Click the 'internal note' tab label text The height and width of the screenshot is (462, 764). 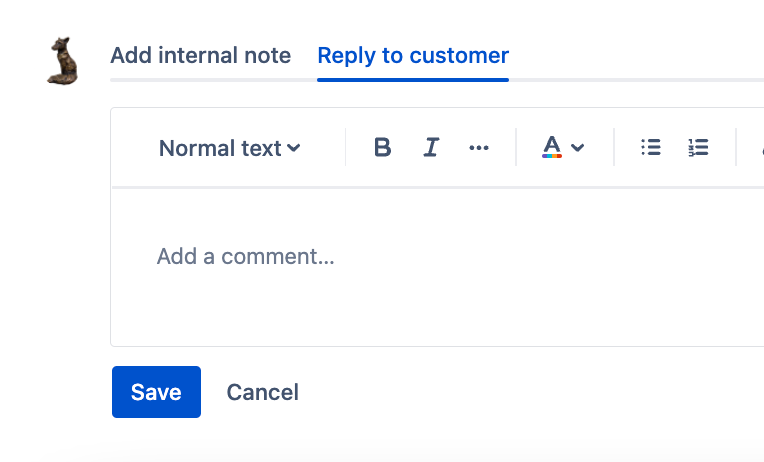225,56
